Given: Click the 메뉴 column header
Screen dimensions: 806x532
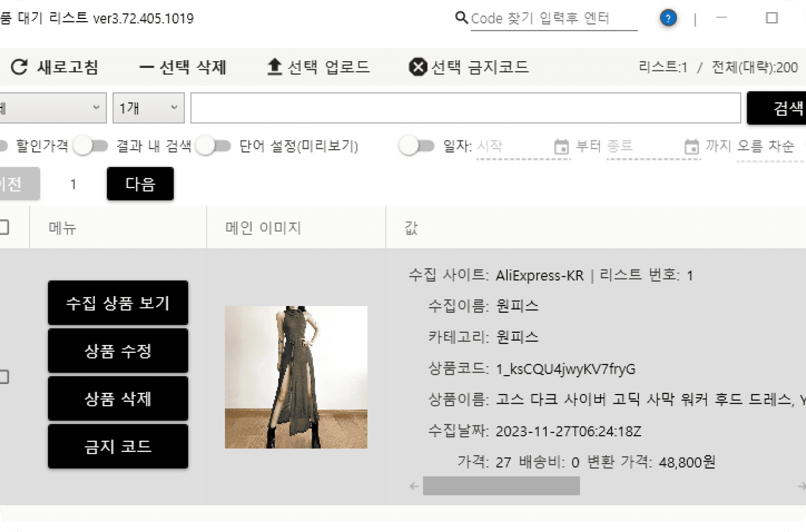Looking at the screenshot, I should (x=62, y=228).
